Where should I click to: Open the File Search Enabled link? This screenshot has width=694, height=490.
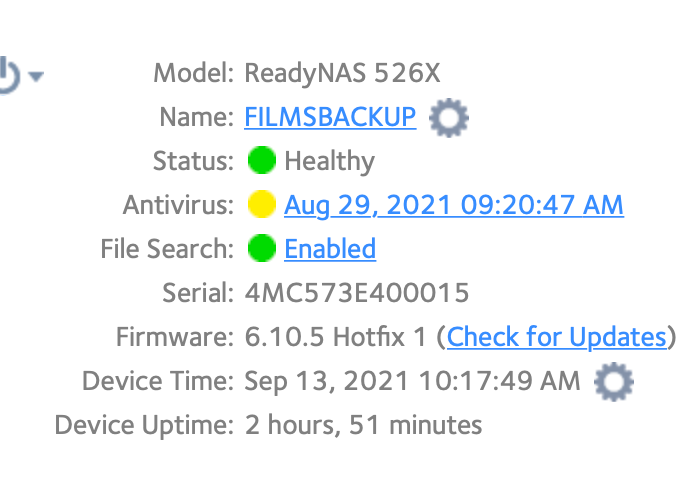tap(330, 249)
